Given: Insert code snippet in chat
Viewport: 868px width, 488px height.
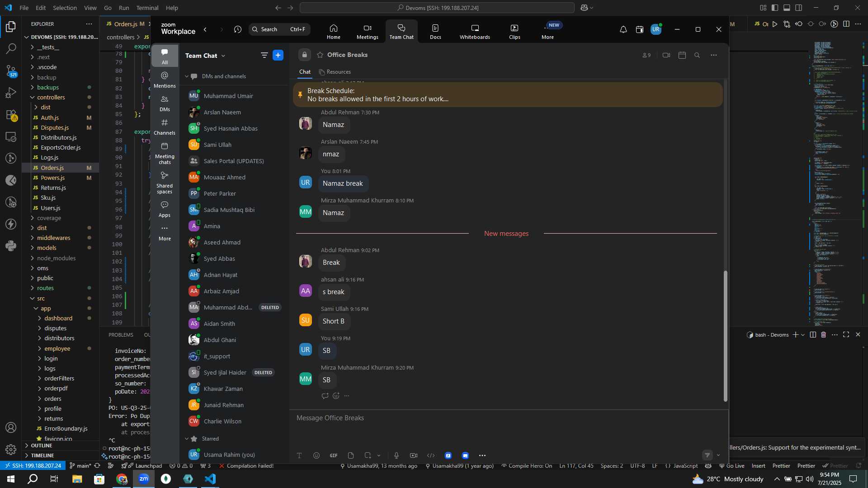Looking at the screenshot, I should pyautogui.click(x=431, y=455).
